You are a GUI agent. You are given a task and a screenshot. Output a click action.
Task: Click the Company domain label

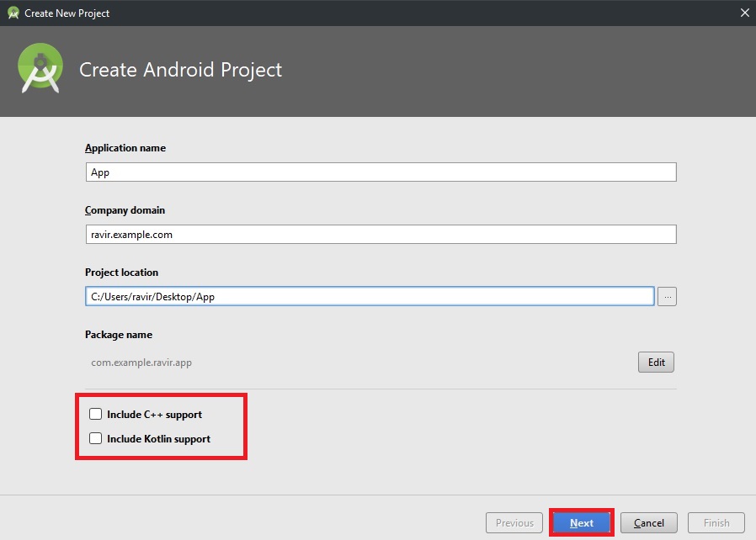click(x=125, y=210)
